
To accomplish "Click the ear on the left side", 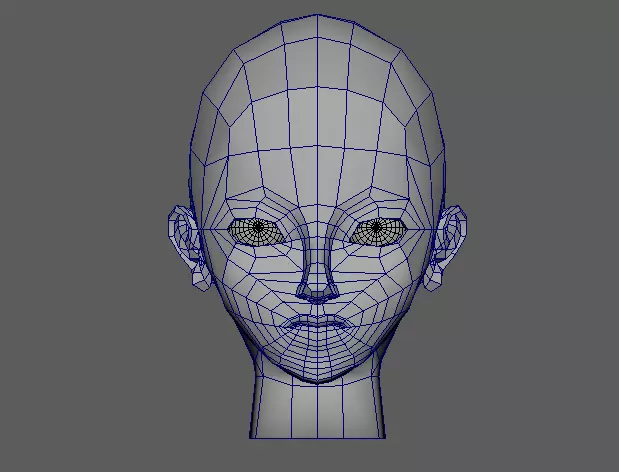I will pyautogui.click(x=188, y=248).
